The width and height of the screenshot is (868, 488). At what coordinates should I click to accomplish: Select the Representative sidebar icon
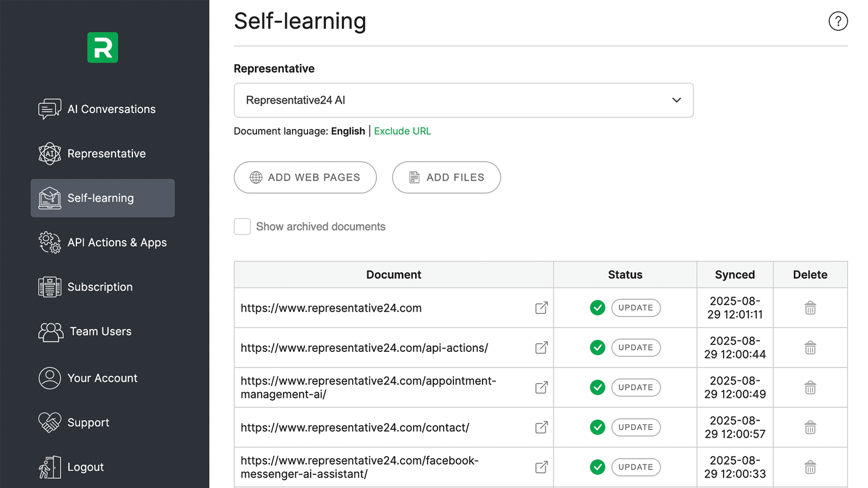click(x=49, y=153)
